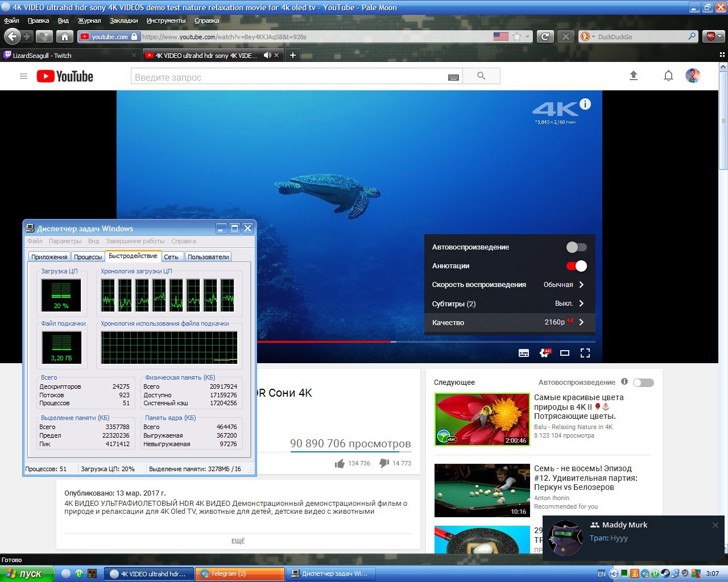Enter fullscreen with the player corner icon
This screenshot has height=582, width=728.
[x=585, y=353]
